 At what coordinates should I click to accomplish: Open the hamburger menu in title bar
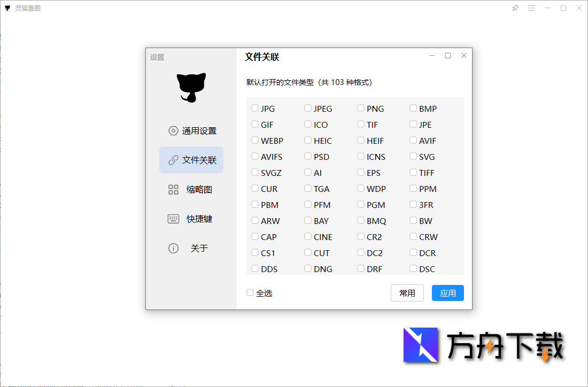coord(531,8)
